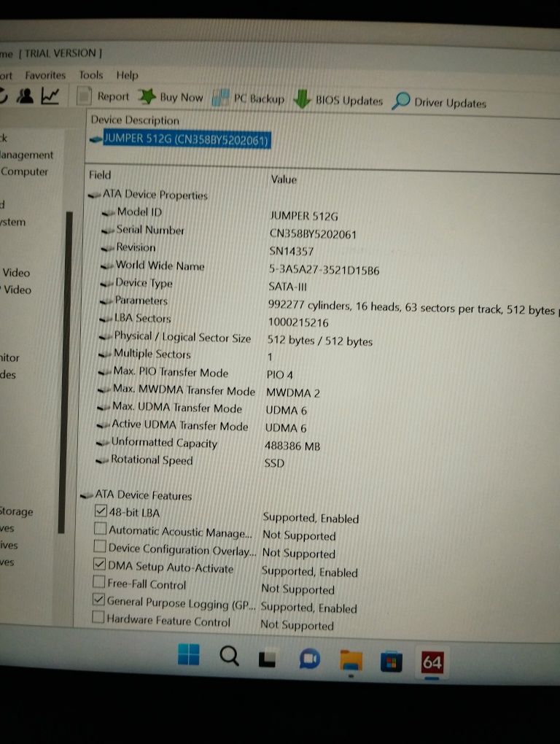Click the Windows Start button
The height and width of the screenshot is (744, 560).
click(189, 654)
